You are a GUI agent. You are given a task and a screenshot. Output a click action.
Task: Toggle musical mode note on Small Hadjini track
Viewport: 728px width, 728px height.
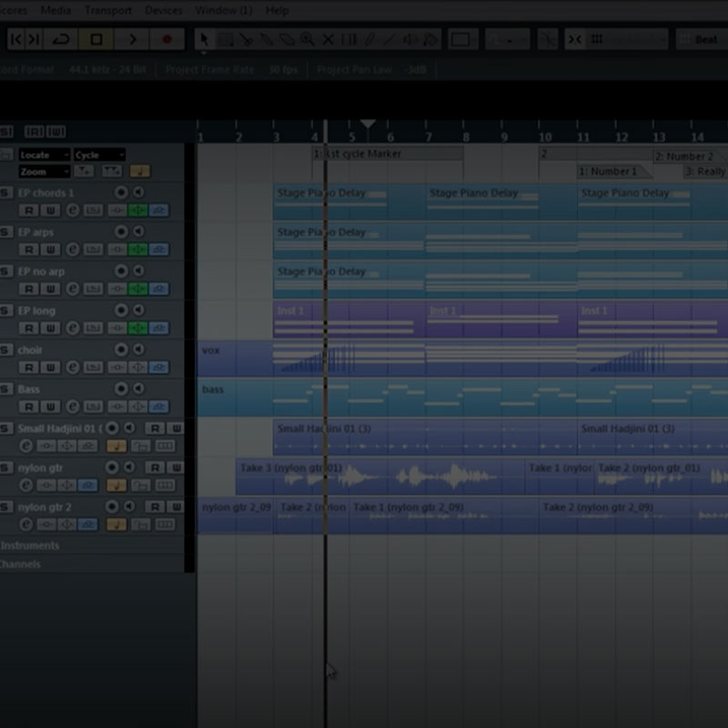116,446
